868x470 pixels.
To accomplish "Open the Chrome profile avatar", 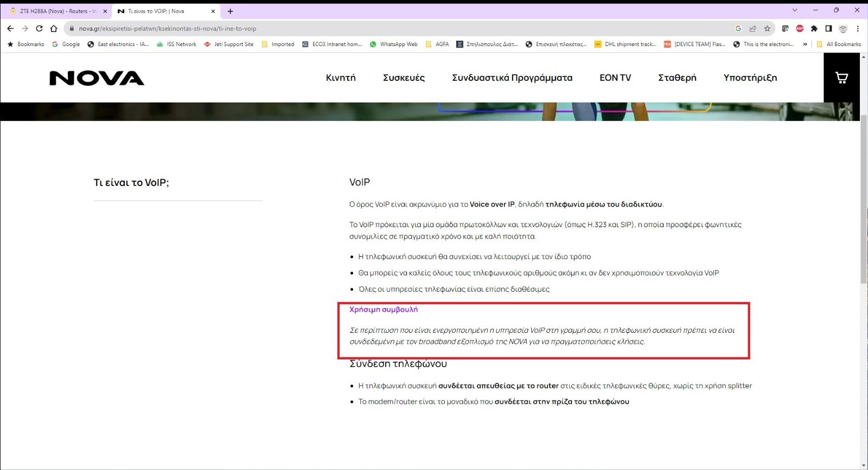I will pos(843,29).
